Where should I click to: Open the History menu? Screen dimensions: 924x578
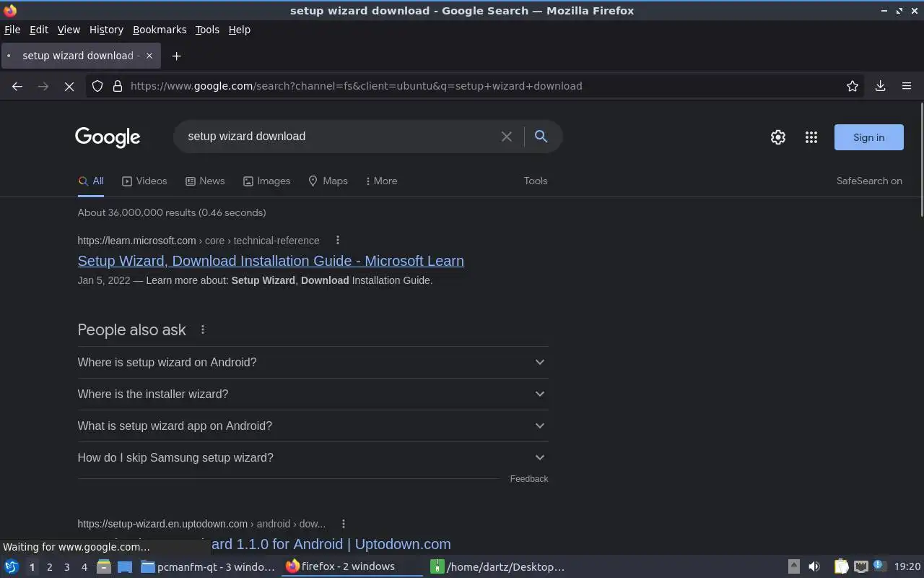[x=106, y=30]
